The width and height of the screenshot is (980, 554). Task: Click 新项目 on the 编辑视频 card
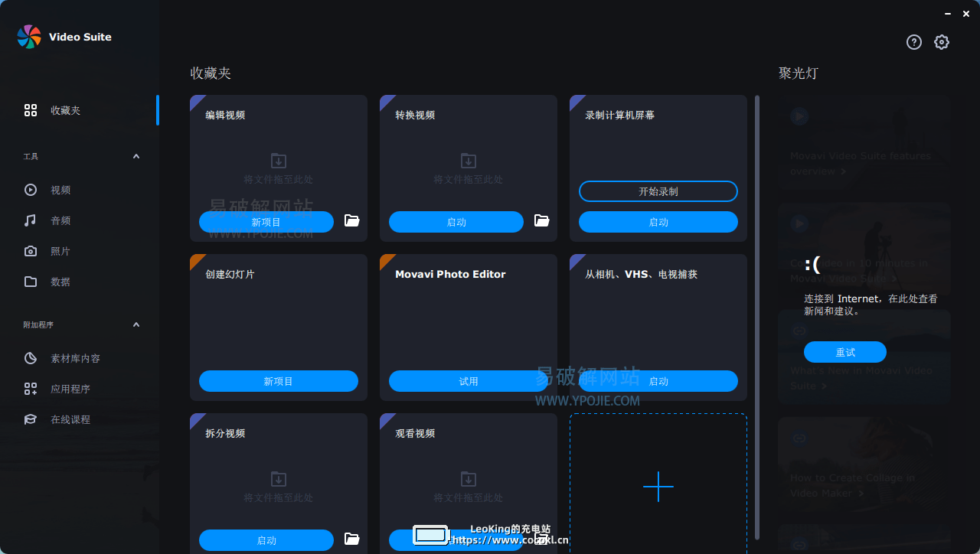(x=266, y=222)
